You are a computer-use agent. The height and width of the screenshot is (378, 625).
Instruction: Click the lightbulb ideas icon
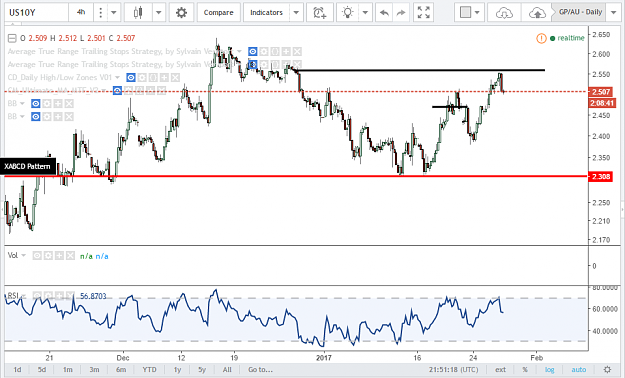pyautogui.click(x=348, y=13)
